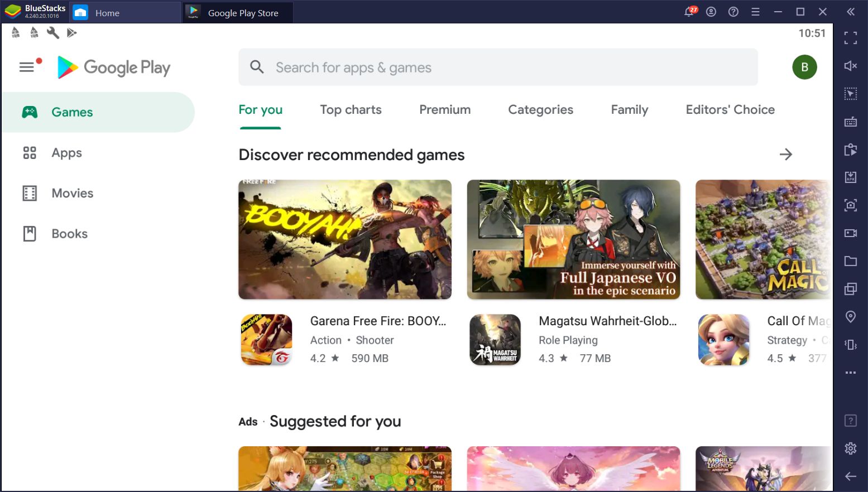This screenshot has width=868, height=492.
Task: Open BlueStacks title bar menu
Action: tap(755, 12)
